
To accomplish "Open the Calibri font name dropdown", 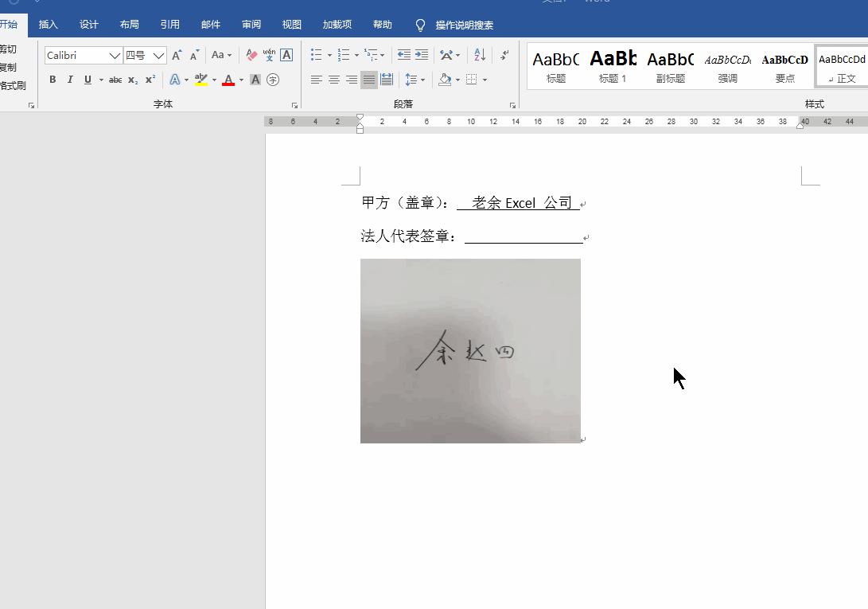I will (x=115, y=55).
